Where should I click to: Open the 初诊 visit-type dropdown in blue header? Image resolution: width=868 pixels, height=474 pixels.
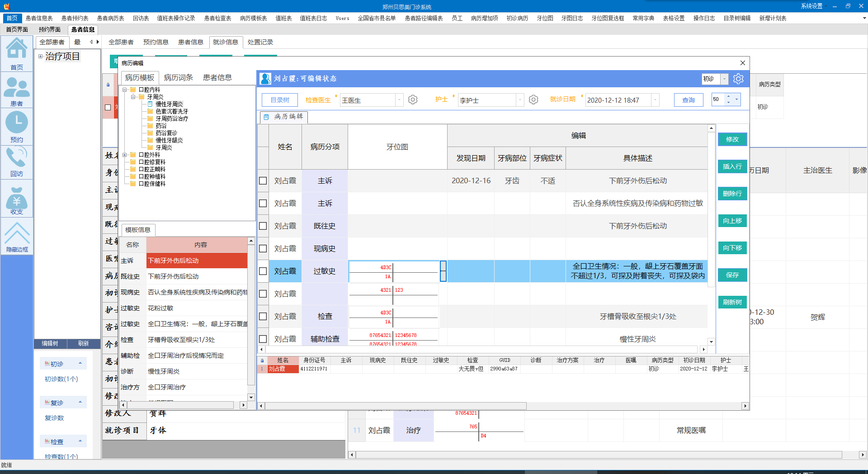click(x=725, y=79)
